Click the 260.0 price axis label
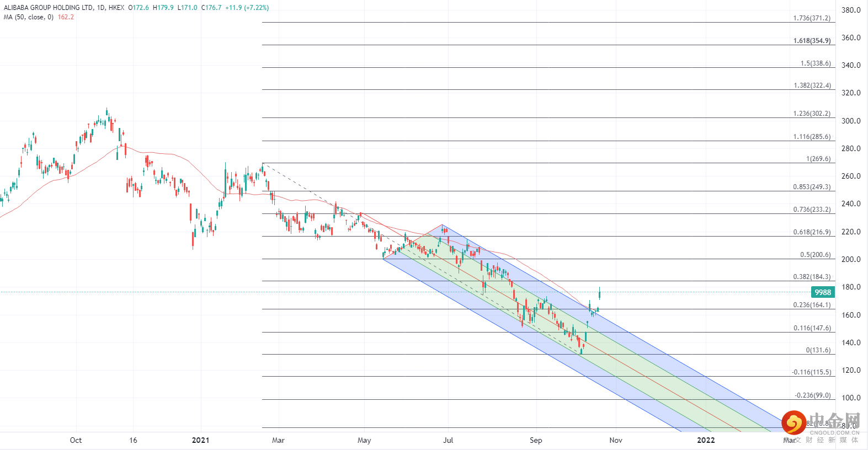Screen dimensions: 868x450 [x=851, y=176]
